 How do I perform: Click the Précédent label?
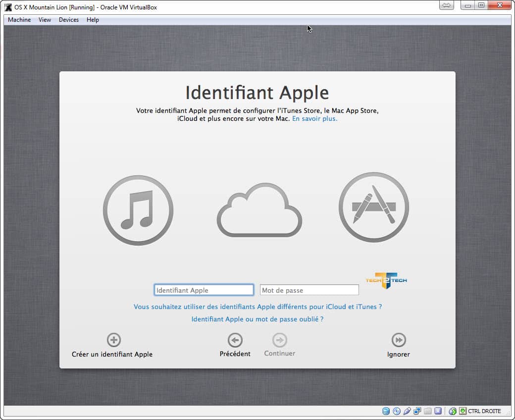[x=235, y=354]
